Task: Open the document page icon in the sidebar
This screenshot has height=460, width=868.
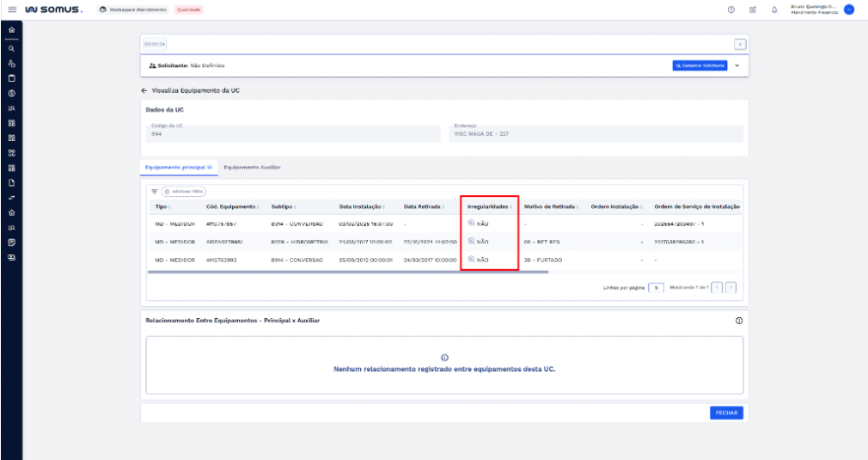Action: tap(12, 182)
